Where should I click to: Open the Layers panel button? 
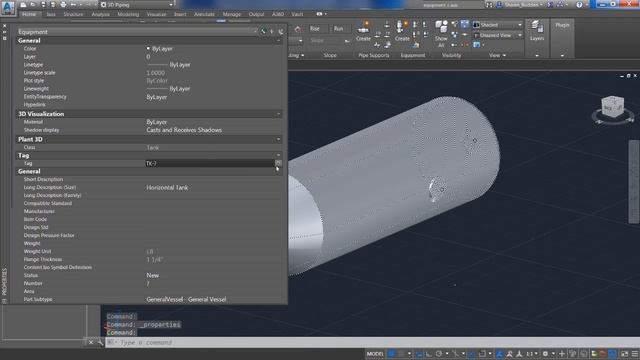[x=537, y=31]
